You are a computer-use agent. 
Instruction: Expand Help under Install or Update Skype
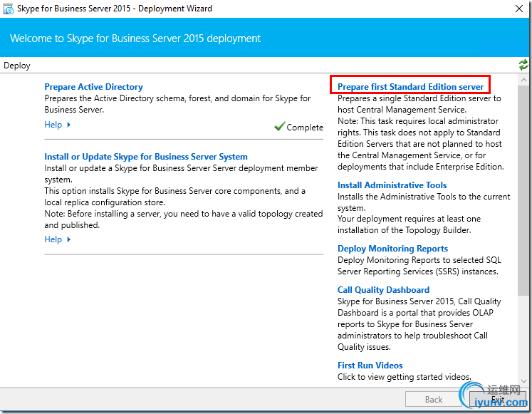(x=58, y=239)
